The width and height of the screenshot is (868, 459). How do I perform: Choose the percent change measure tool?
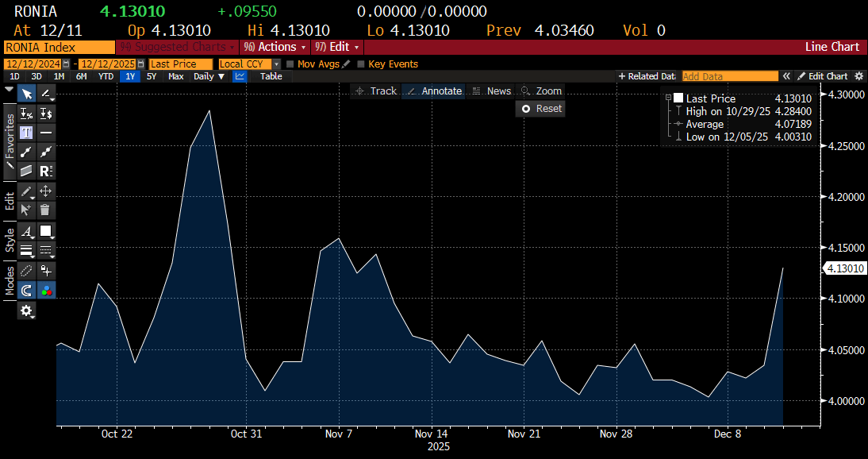click(26, 114)
